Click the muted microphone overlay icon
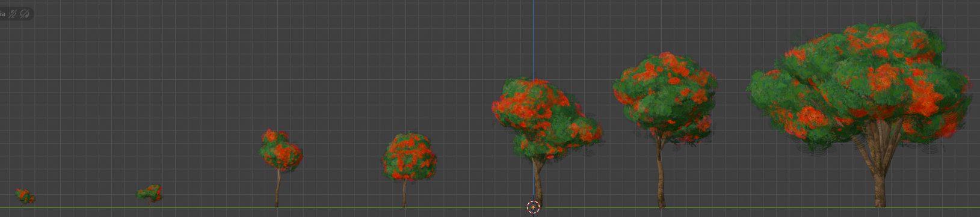Screen dimensions: 980x217 (13, 13)
